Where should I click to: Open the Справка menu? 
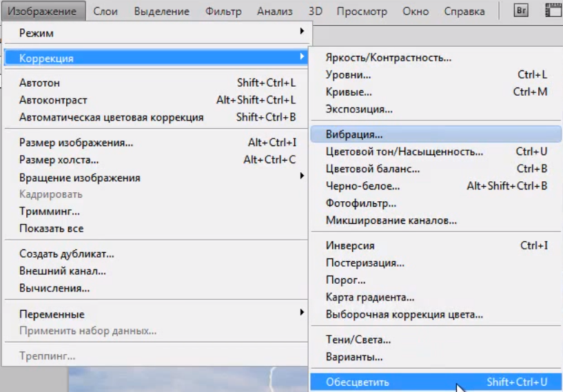click(x=464, y=11)
